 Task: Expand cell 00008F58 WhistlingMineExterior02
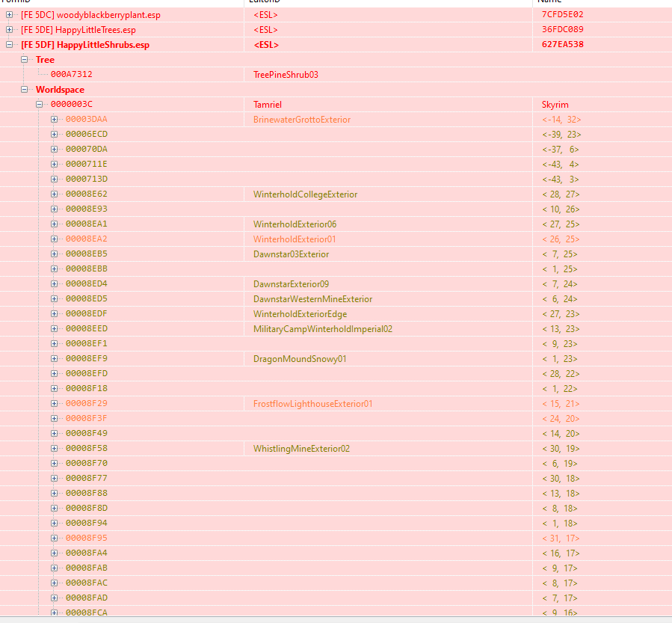(54, 448)
